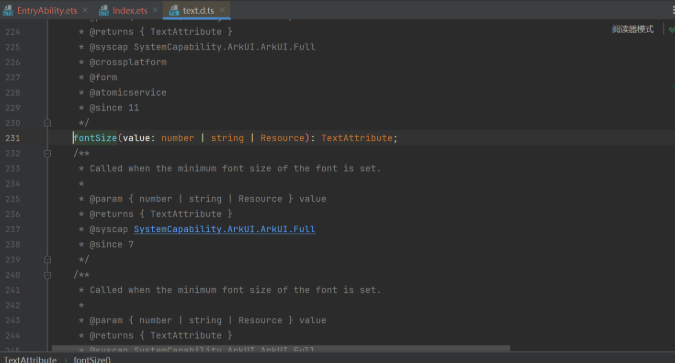Click '@returns { TextAttribute }' on line 236
675x363 pixels.
(161, 214)
